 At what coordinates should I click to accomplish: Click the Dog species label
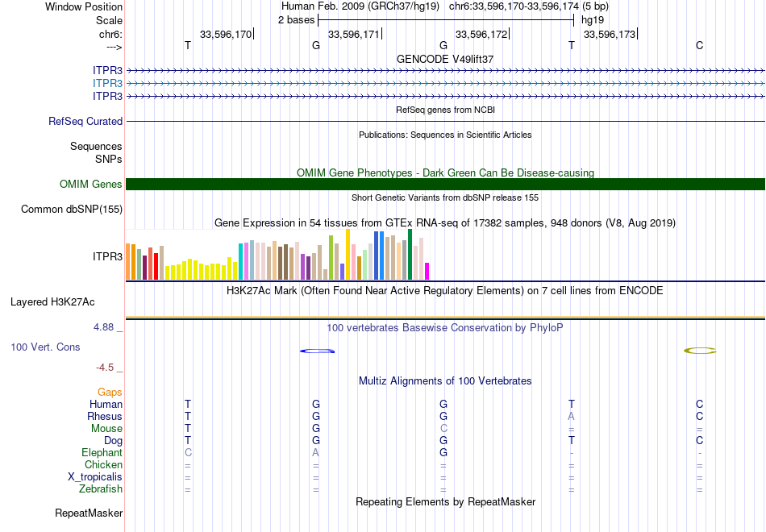coord(113,441)
